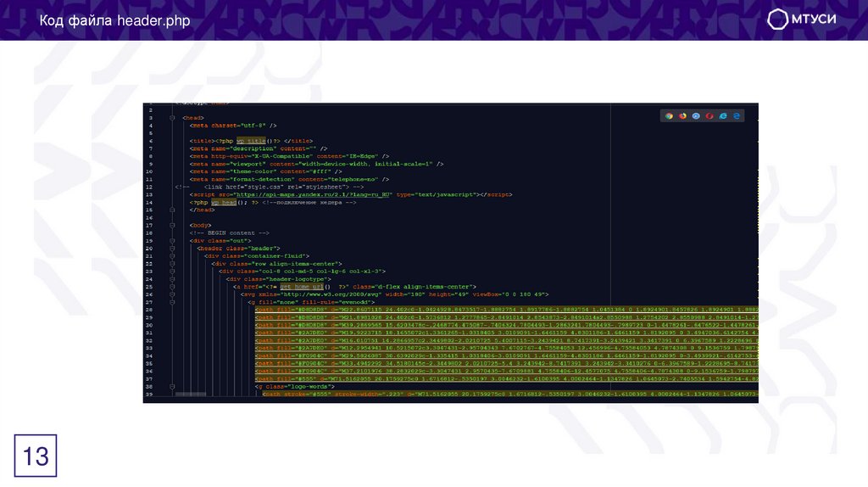Click the path stroke="#555" line 39

(x=510, y=395)
